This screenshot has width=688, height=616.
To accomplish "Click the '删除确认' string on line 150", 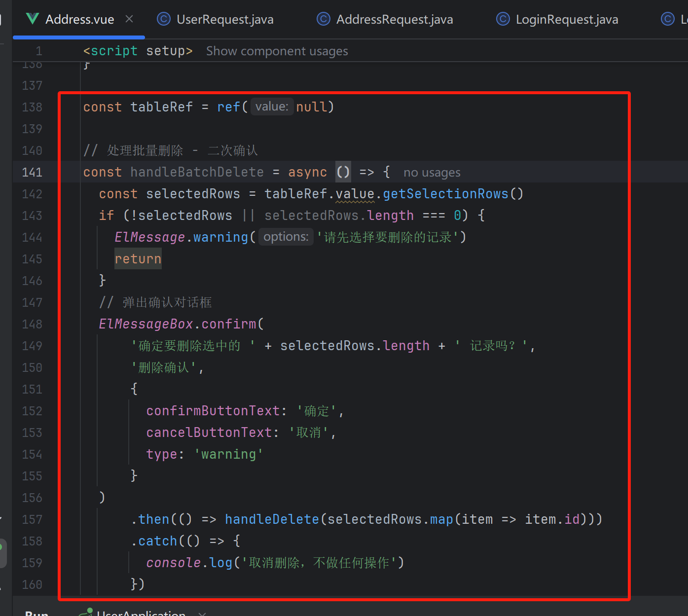I will (164, 367).
